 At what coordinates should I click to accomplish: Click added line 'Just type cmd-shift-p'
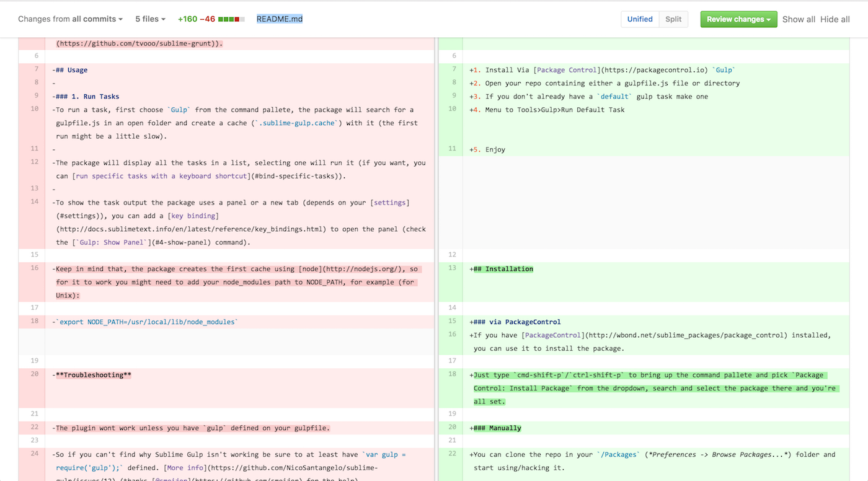click(656, 388)
